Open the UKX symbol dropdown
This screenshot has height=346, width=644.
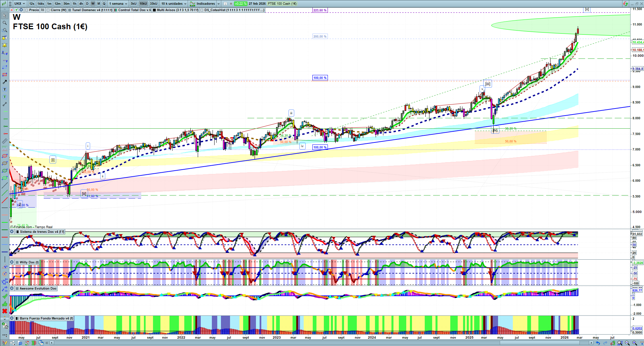[x=20, y=4]
